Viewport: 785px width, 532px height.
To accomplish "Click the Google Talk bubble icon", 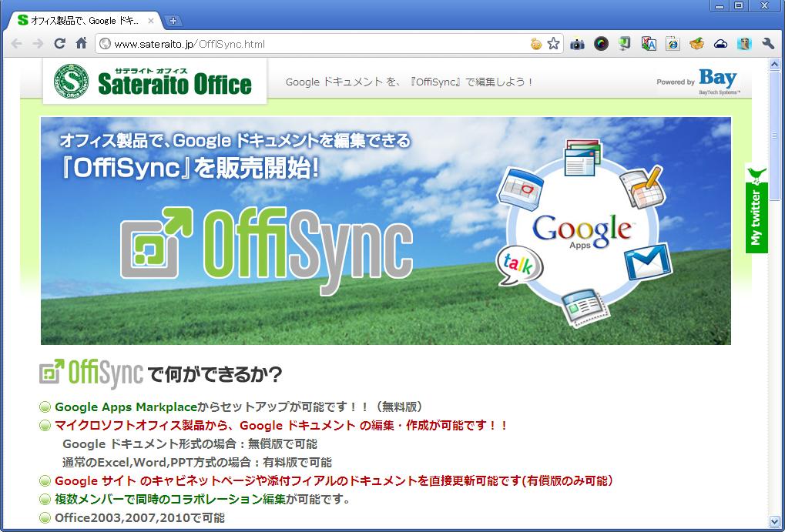I will click(519, 266).
